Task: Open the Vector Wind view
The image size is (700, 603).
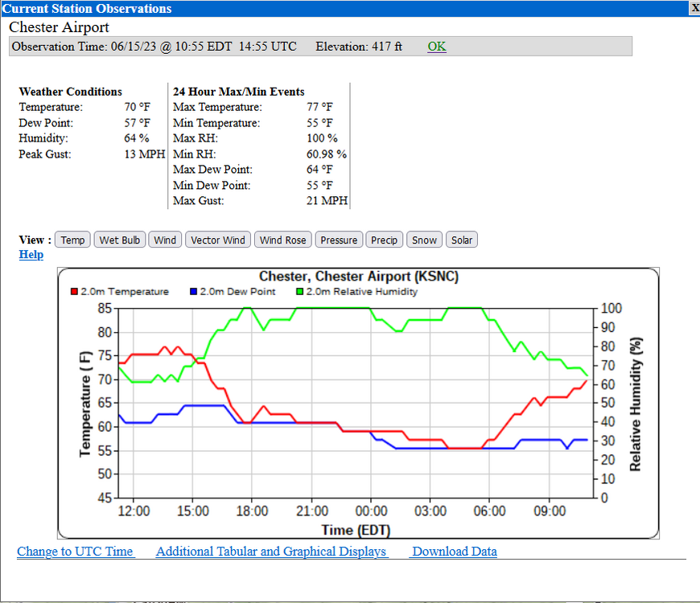Action: [x=218, y=240]
